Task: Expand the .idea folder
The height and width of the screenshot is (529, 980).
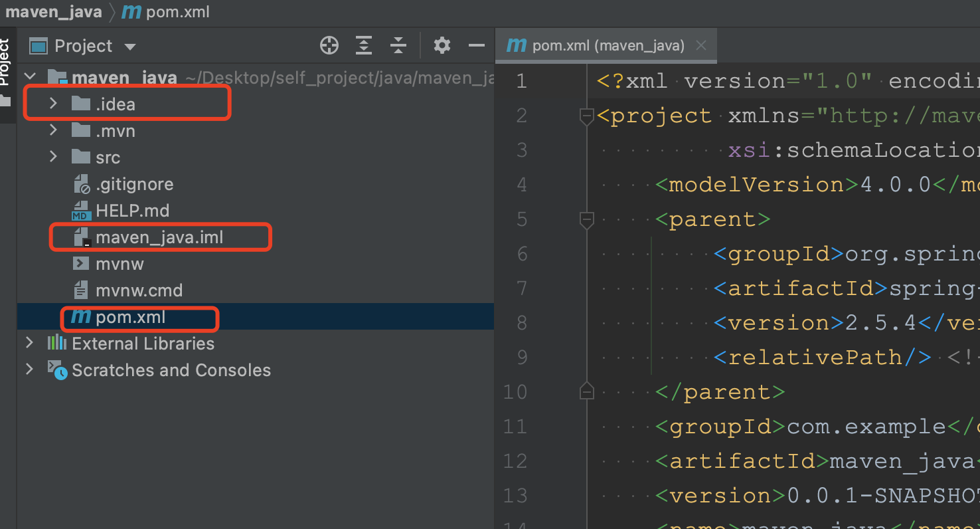Action: pos(54,104)
